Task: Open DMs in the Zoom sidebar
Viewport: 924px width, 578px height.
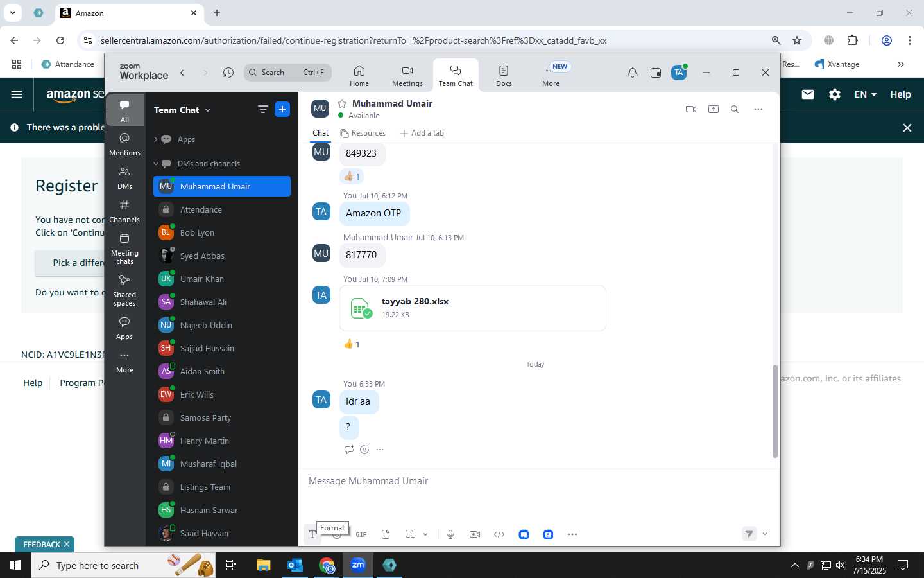Action: coord(124,177)
